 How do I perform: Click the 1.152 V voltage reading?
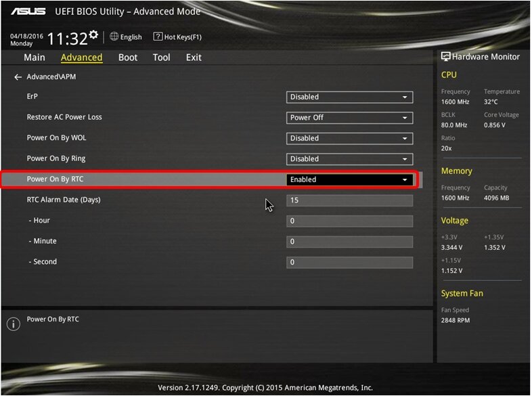(451, 271)
